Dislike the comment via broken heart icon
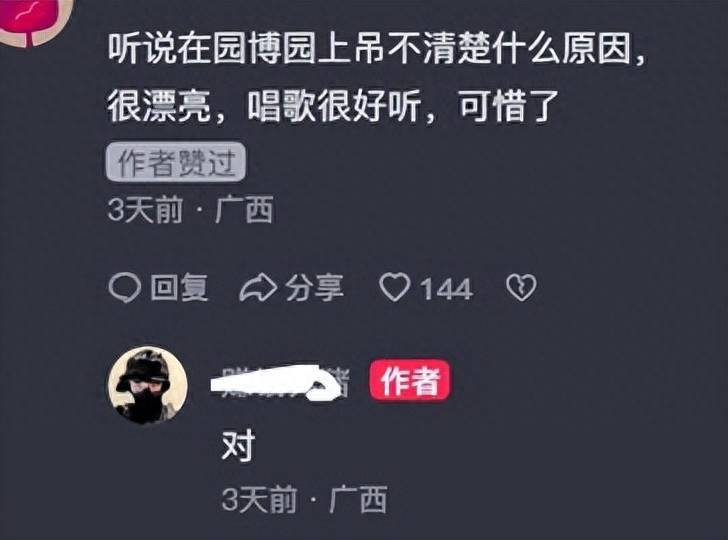 point(521,287)
